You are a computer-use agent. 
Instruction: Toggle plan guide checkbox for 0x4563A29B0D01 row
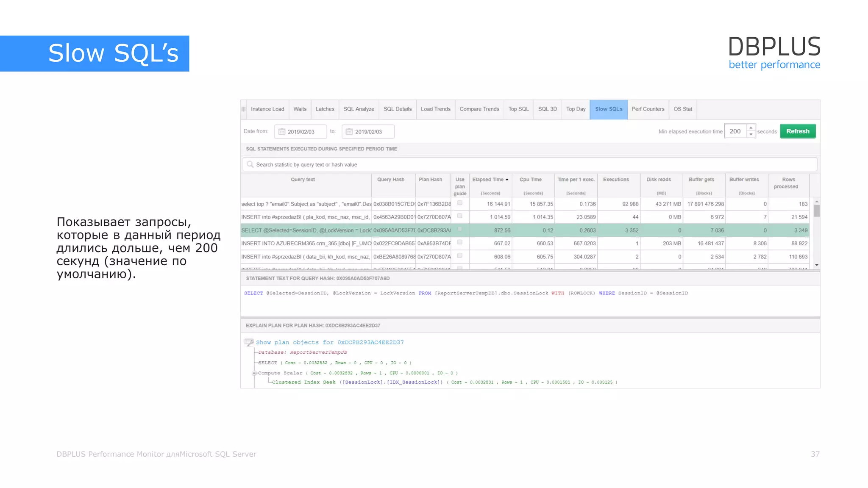[460, 216]
